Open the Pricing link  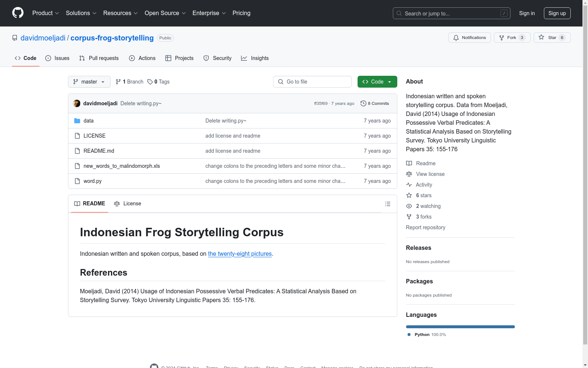coord(241,13)
